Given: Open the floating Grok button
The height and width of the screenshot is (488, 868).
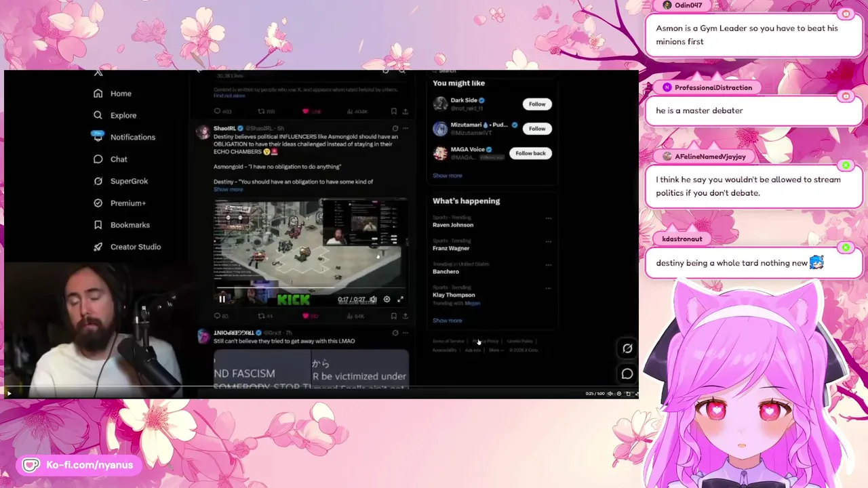Looking at the screenshot, I should [x=627, y=348].
